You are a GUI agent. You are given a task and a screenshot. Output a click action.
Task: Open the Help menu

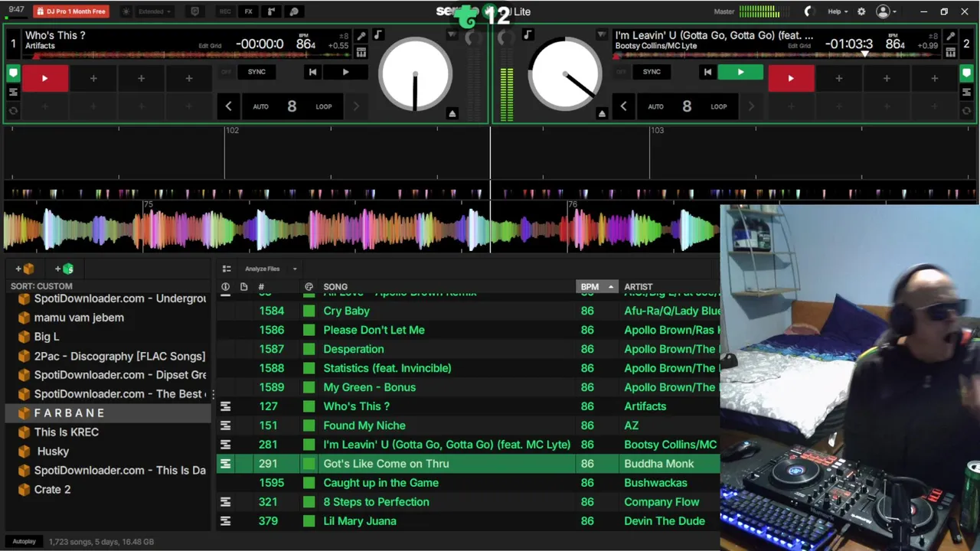[x=838, y=11]
